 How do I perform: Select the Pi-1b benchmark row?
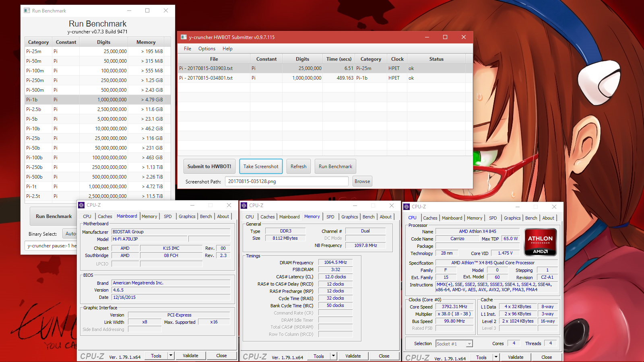[x=98, y=100]
